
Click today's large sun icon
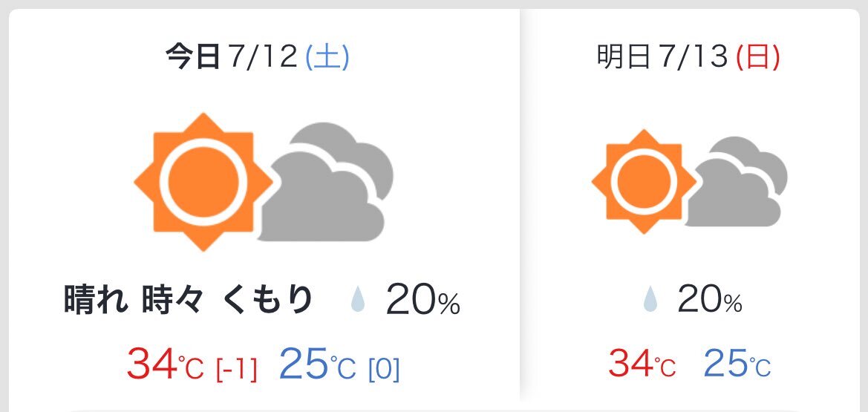pyautogui.click(x=203, y=182)
